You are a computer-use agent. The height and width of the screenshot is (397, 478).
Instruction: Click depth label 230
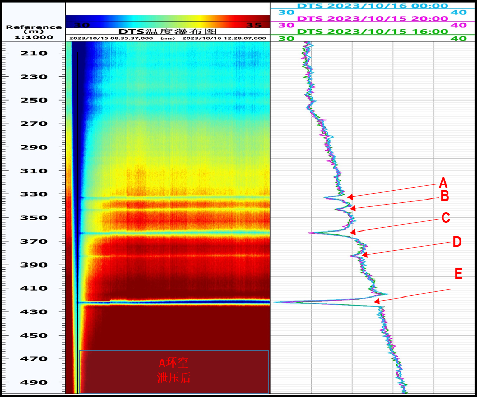(x=34, y=77)
